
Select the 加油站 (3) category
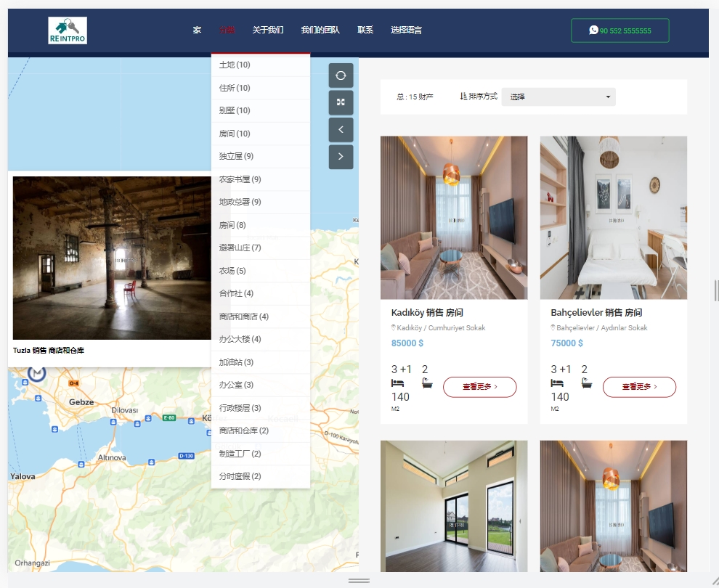point(261,362)
